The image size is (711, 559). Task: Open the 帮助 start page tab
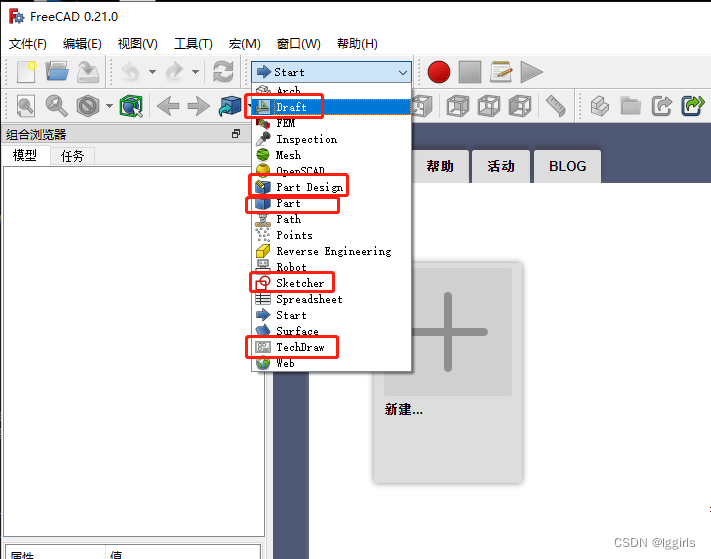440,166
